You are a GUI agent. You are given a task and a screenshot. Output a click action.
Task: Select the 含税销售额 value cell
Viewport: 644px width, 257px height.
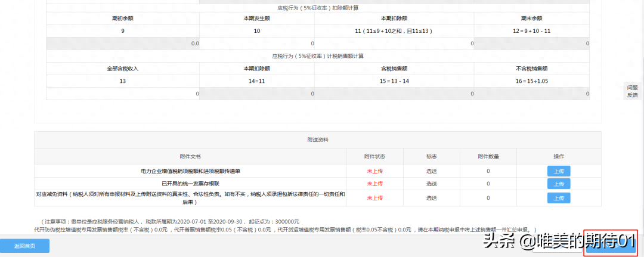tap(394, 94)
